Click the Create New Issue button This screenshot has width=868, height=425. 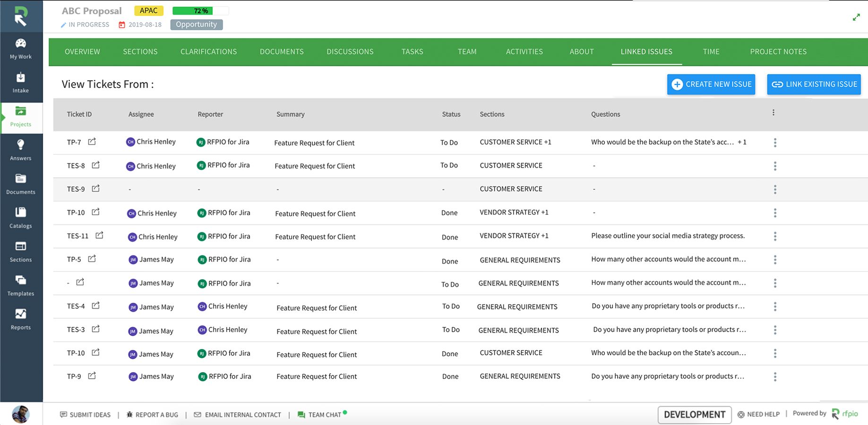click(711, 85)
